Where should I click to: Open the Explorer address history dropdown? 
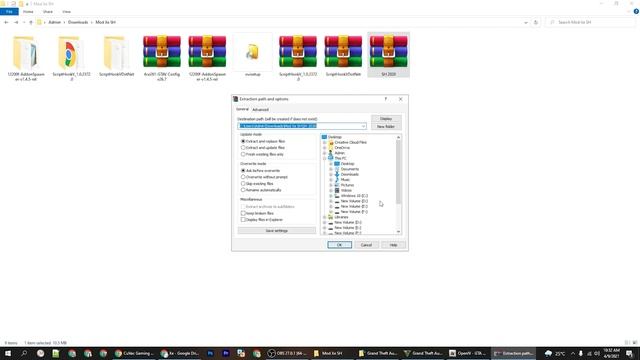pyautogui.click(x=526, y=22)
